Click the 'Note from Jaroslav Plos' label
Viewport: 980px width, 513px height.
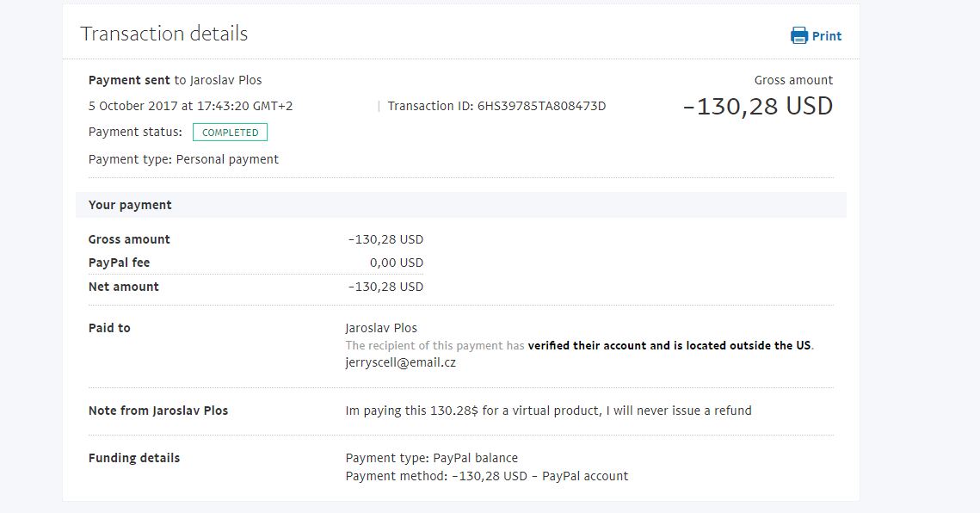(158, 411)
